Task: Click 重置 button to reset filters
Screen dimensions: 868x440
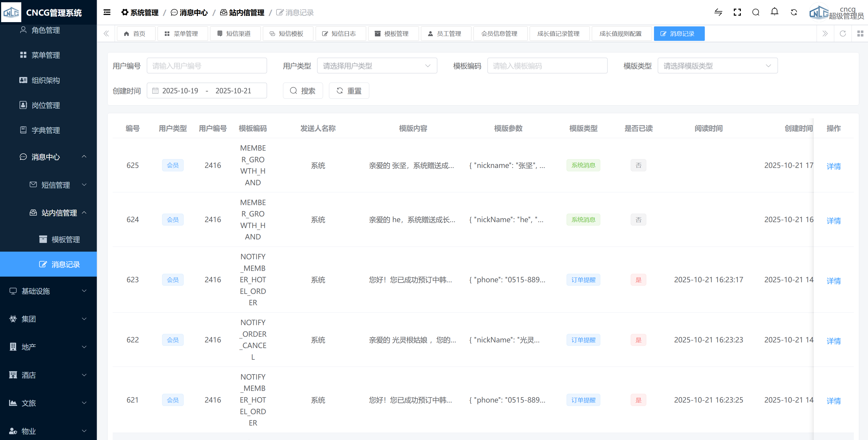Action: click(349, 91)
